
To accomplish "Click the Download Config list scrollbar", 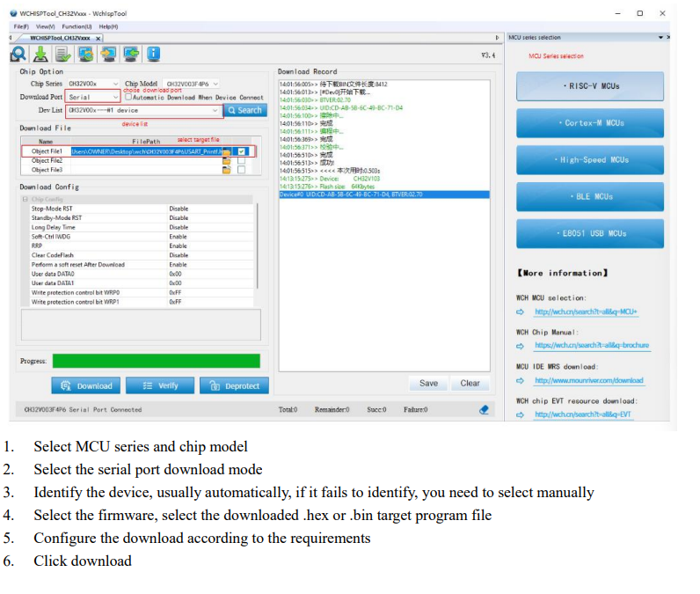I will (257, 246).
